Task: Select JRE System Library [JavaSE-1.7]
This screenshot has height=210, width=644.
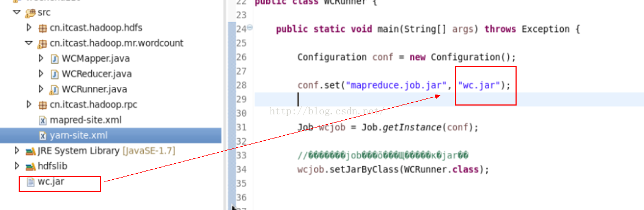Action: [106, 151]
